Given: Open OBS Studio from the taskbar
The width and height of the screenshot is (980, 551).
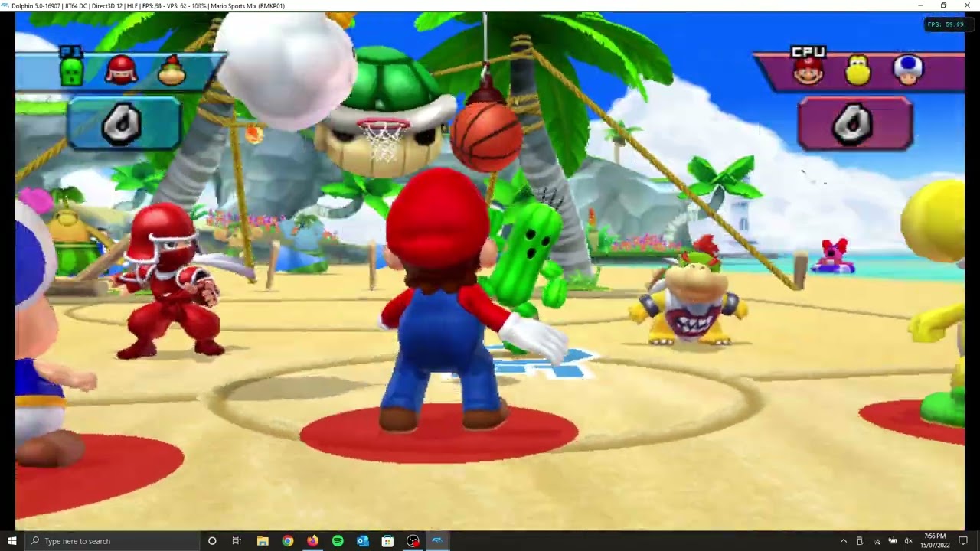Looking at the screenshot, I should (413, 541).
